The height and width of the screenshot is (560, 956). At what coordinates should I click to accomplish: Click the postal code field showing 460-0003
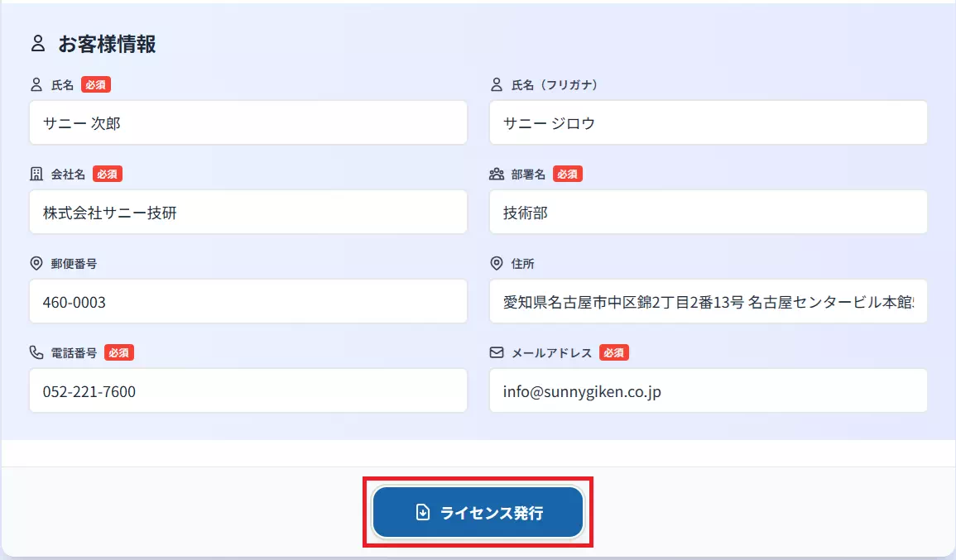coord(248,301)
